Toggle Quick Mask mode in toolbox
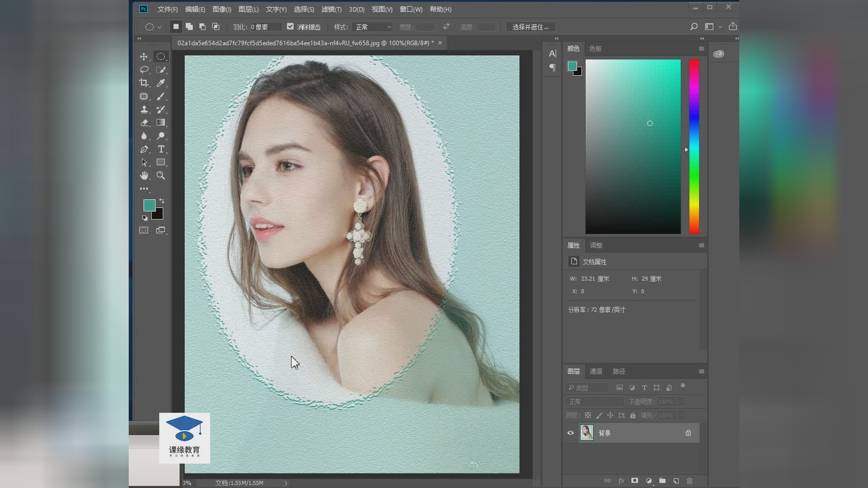This screenshot has width=868, height=488. [144, 230]
